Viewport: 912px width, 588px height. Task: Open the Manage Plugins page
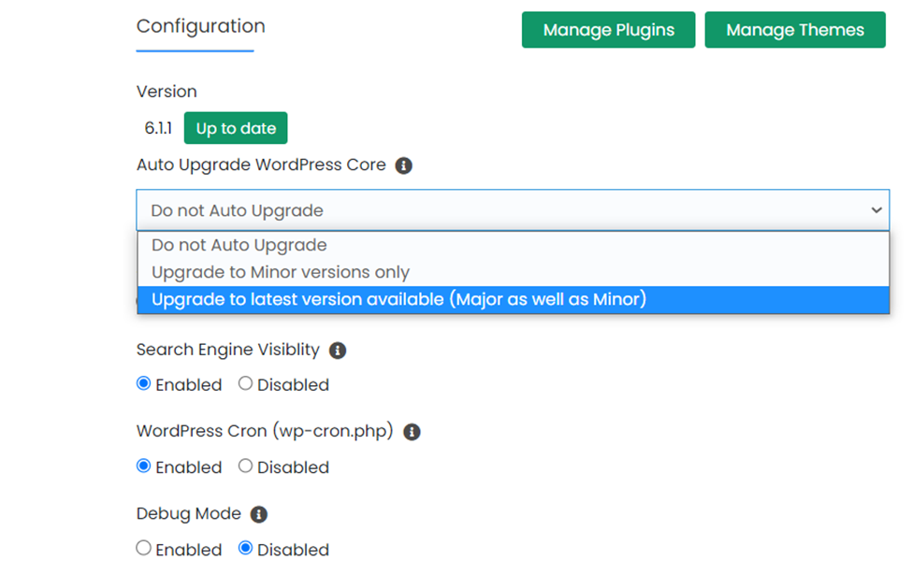608,30
